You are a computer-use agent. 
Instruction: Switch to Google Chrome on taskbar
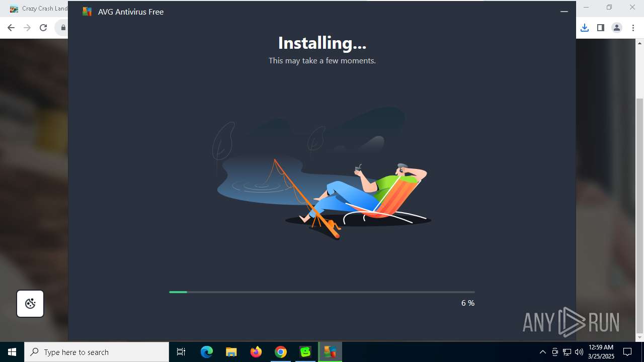click(x=281, y=352)
